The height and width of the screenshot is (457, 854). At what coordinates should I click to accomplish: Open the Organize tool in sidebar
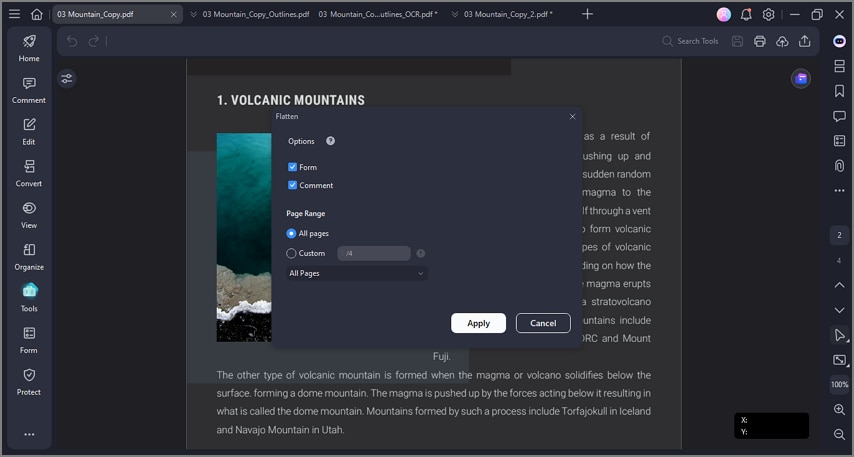[x=29, y=257]
